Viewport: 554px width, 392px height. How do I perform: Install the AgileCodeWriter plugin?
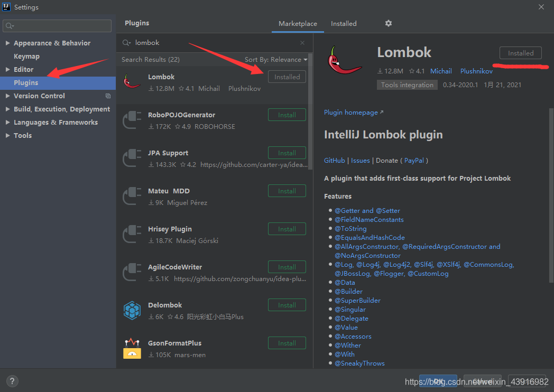pos(287,267)
